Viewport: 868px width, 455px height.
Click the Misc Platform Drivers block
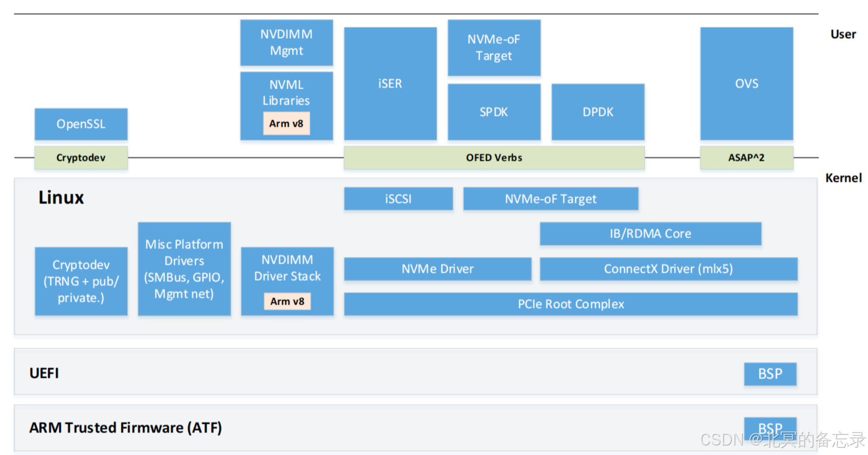pyautogui.click(x=185, y=269)
